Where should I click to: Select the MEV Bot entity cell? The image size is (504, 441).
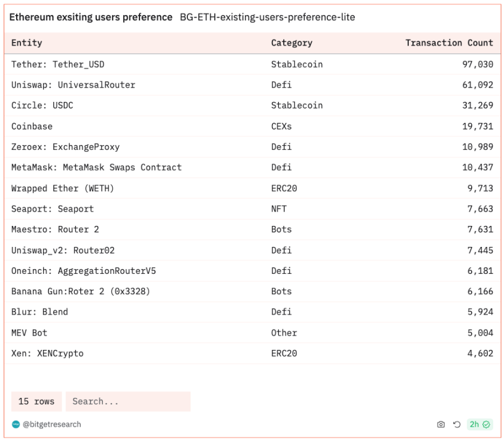click(29, 333)
